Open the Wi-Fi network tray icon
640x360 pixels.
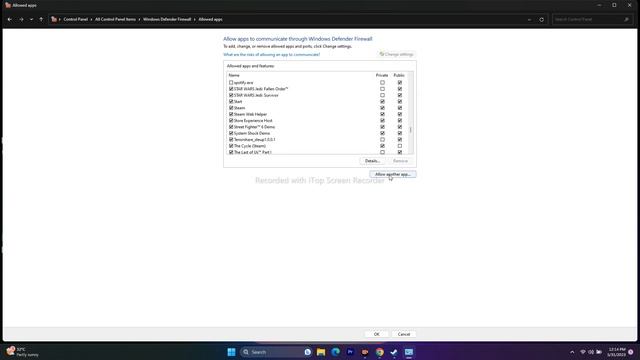point(583,352)
